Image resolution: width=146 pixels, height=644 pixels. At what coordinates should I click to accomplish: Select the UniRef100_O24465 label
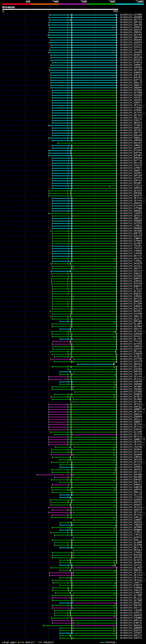point(131,52)
